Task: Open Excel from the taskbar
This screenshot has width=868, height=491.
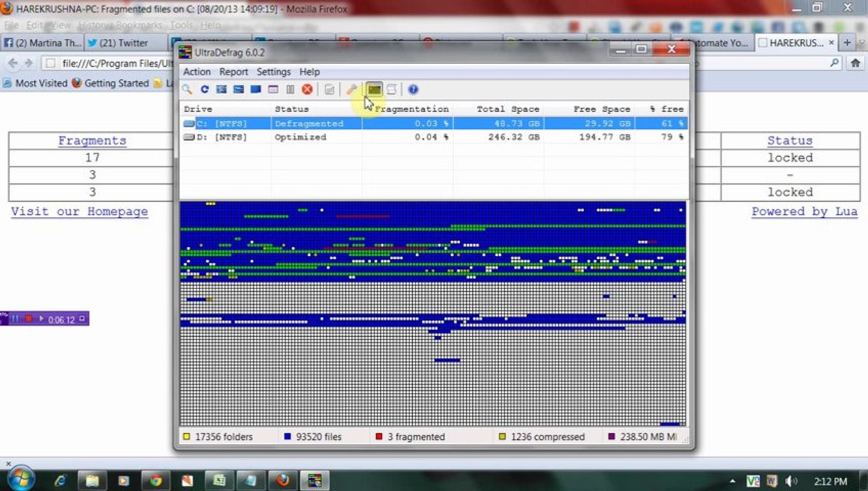Action: click(219, 481)
